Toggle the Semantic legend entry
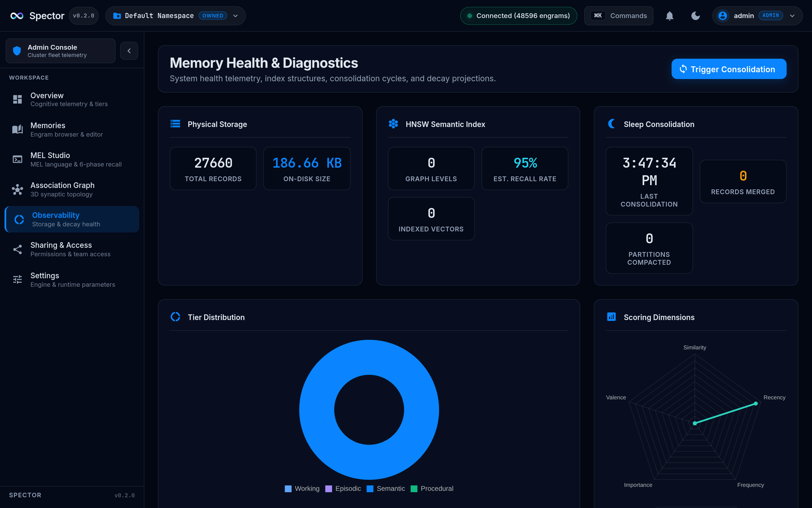 pyautogui.click(x=386, y=489)
